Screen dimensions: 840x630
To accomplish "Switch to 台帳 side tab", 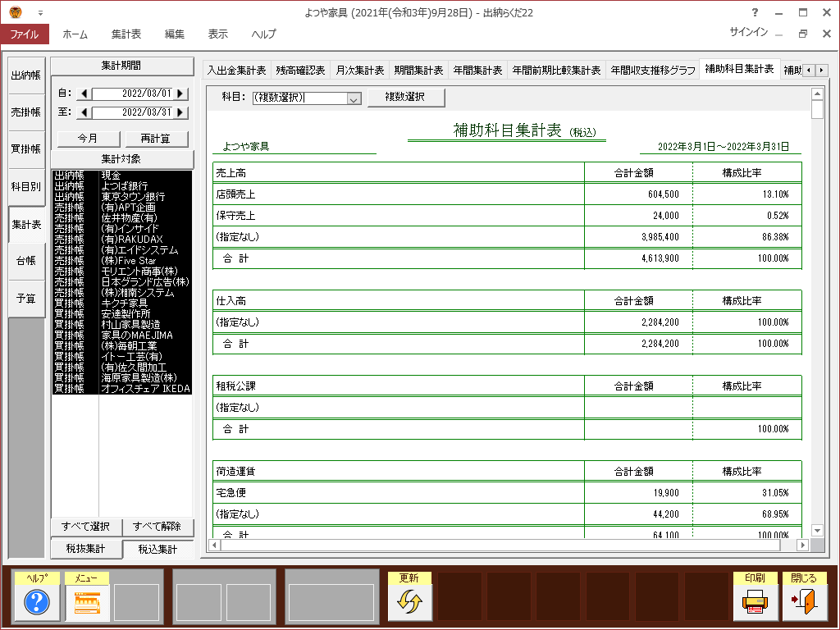I will 26,261.
